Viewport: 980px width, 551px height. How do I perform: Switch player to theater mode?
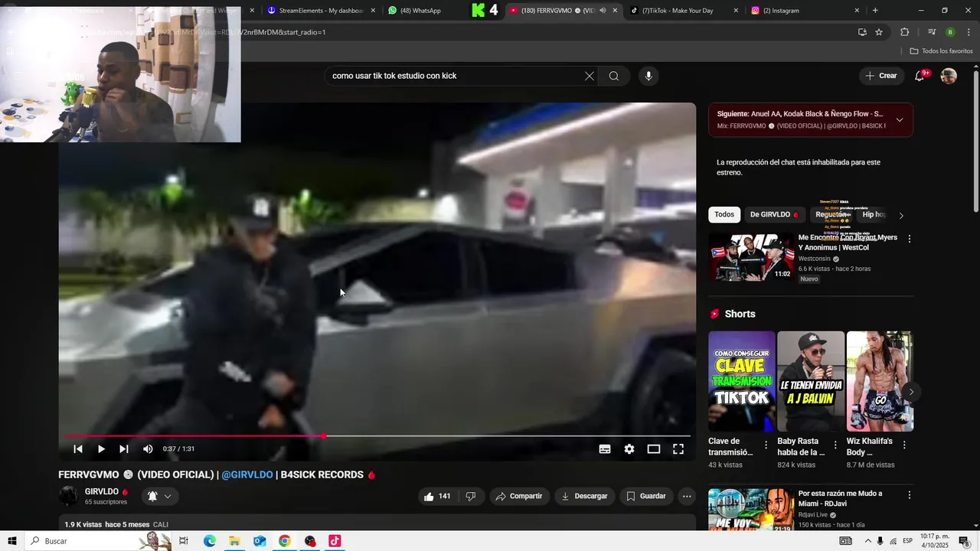(654, 449)
